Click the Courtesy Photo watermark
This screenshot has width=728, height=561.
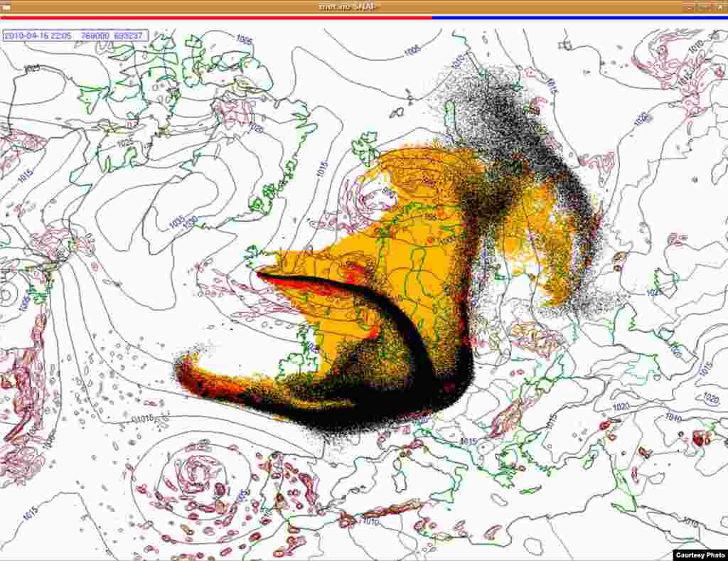tap(700, 556)
